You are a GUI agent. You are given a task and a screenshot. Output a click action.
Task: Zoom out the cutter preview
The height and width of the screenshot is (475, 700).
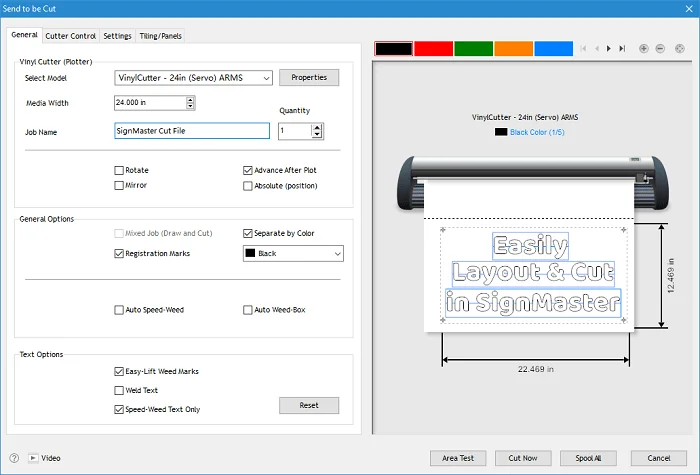pyautogui.click(x=660, y=49)
